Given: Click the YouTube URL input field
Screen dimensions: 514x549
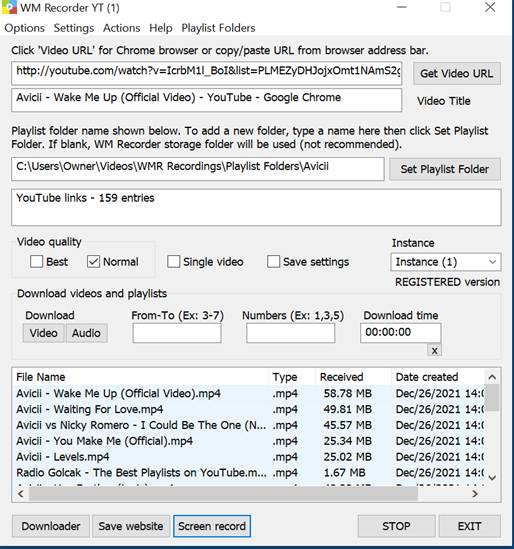Looking at the screenshot, I should pyautogui.click(x=207, y=73).
